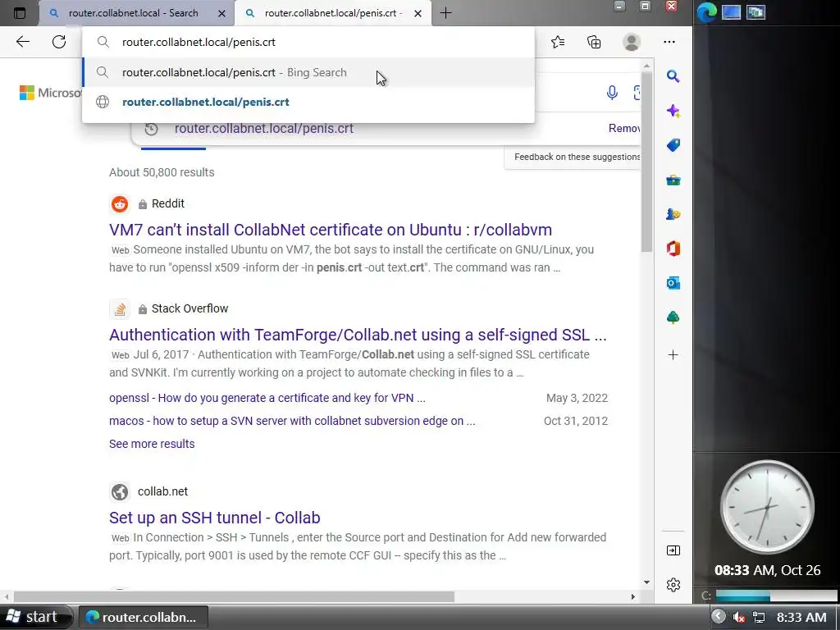Open macos setup SVN server link
This screenshot has height=630, width=840.
pos(292,421)
